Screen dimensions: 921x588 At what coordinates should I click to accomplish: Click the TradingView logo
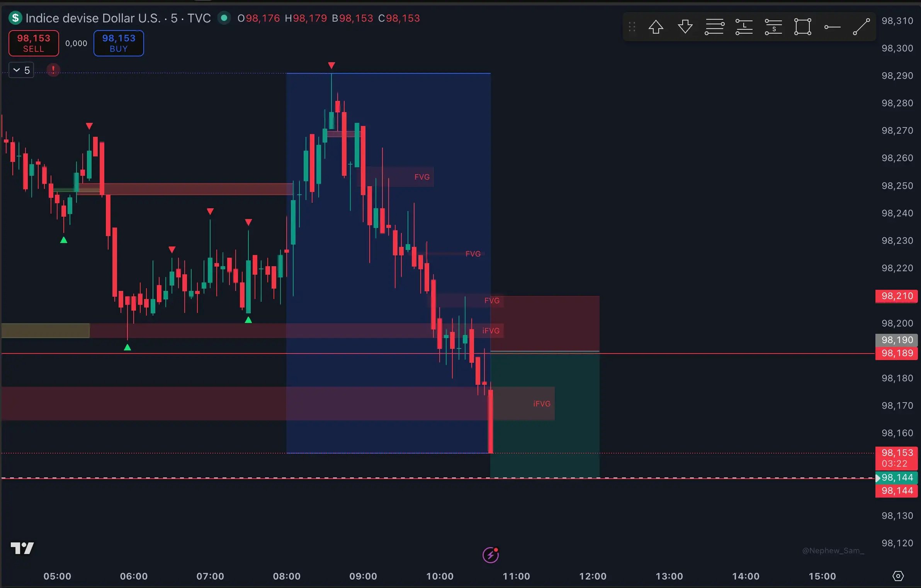click(22, 548)
